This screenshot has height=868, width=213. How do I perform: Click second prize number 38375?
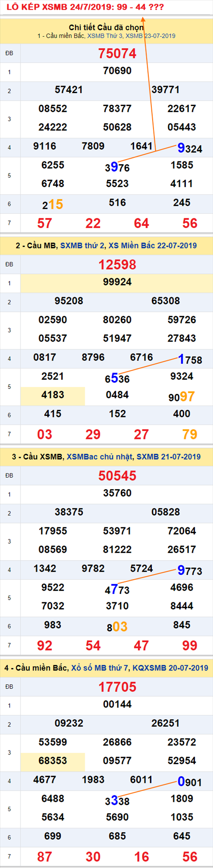pos(69,512)
